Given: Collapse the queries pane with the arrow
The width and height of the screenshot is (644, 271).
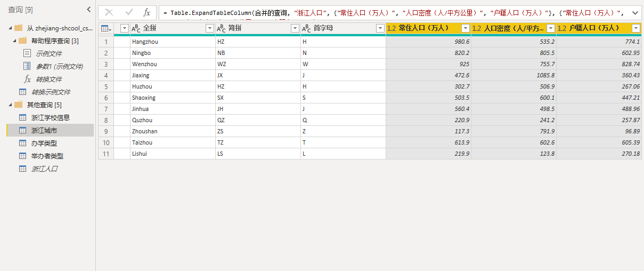Looking at the screenshot, I should tap(88, 10).
